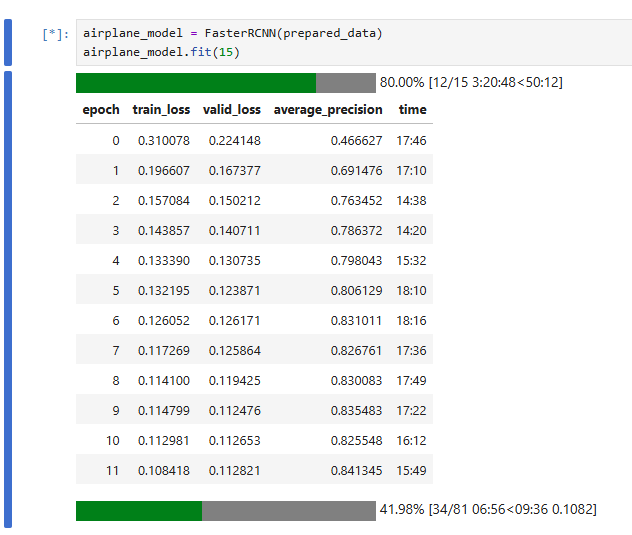Select train_loss value 0.310078
This screenshot has height=535, width=632.
(x=164, y=141)
